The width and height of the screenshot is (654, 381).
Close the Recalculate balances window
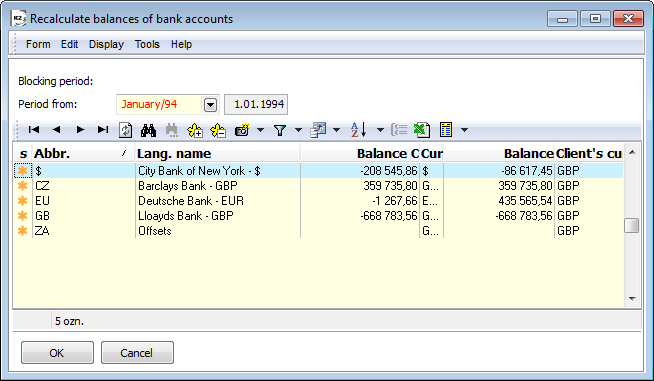[x=628, y=18]
